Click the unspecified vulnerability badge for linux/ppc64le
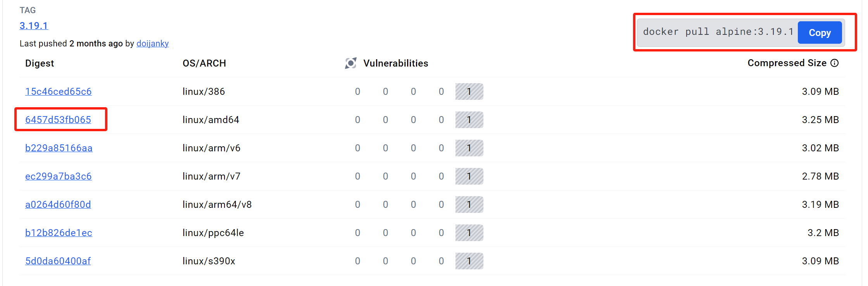This screenshot has width=868, height=286. (469, 233)
